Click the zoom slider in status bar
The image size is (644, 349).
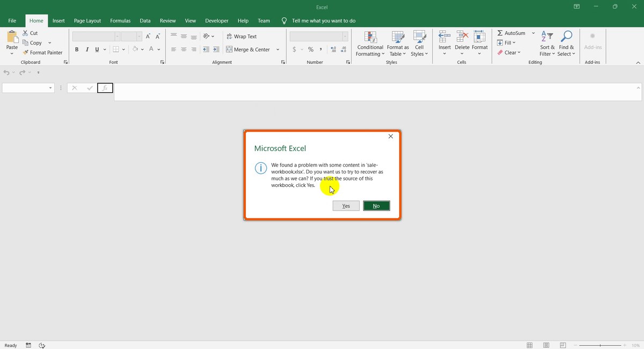click(600, 345)
